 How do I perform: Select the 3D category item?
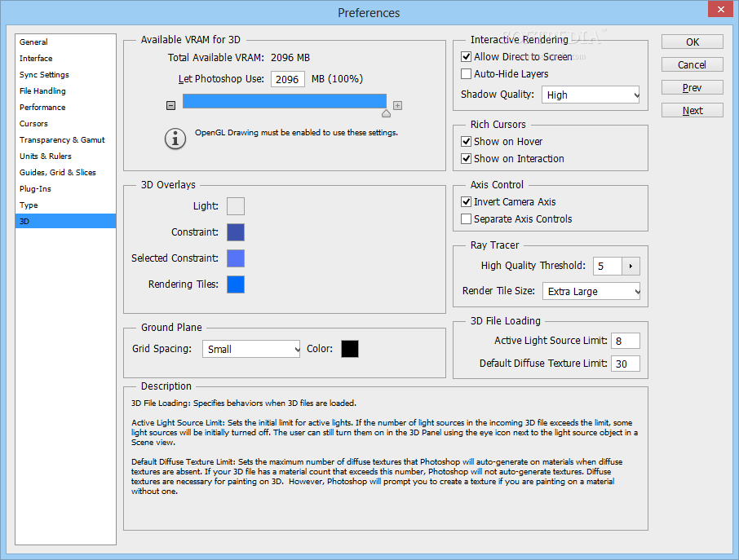pyautogui.click(x=65, y=222)
